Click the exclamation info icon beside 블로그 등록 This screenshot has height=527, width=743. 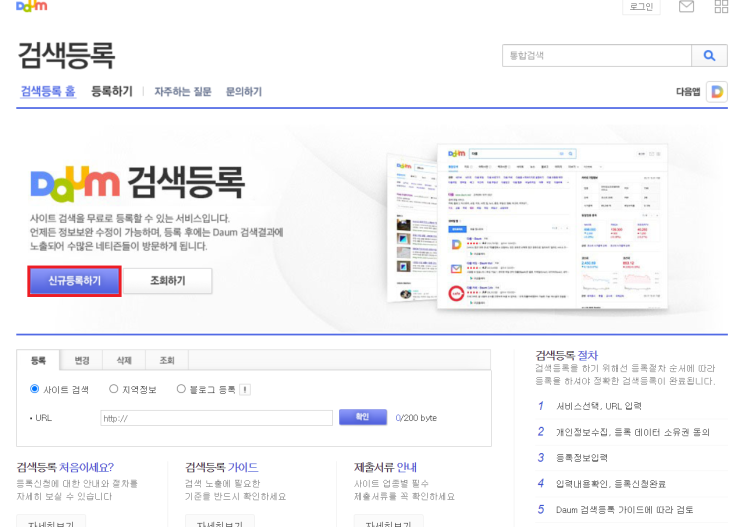pyautogui.click(x=245, y=390)
